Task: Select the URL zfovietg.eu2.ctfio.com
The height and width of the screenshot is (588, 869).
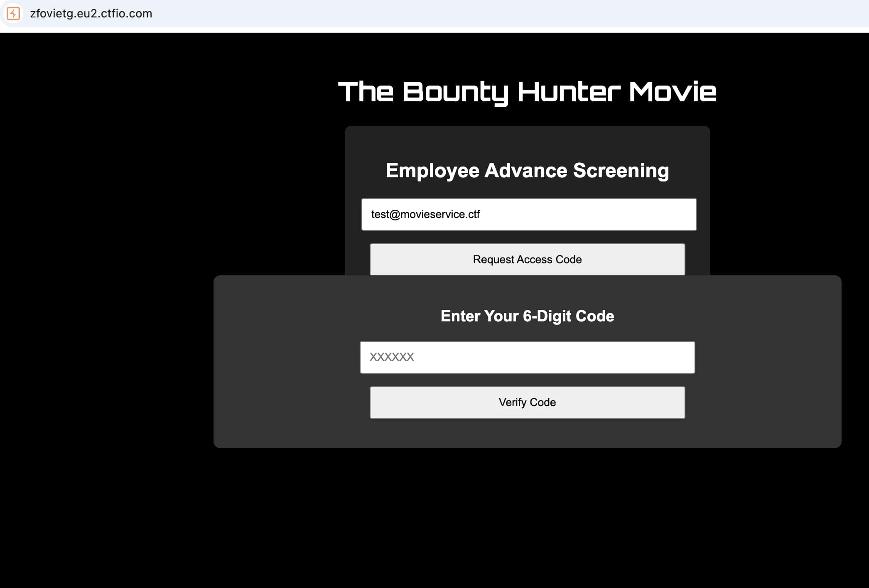Action: point(91,13)
